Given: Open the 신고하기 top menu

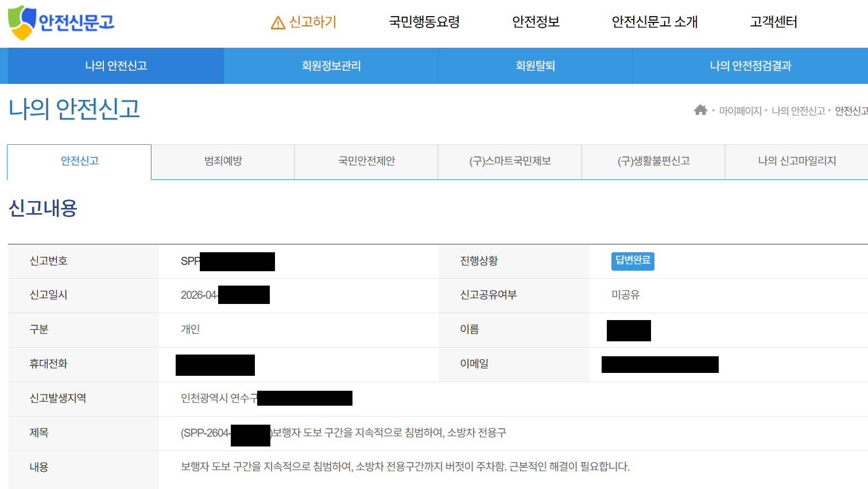Looking at the screenshot, I should pyautogui.click(x=313, y=22).
